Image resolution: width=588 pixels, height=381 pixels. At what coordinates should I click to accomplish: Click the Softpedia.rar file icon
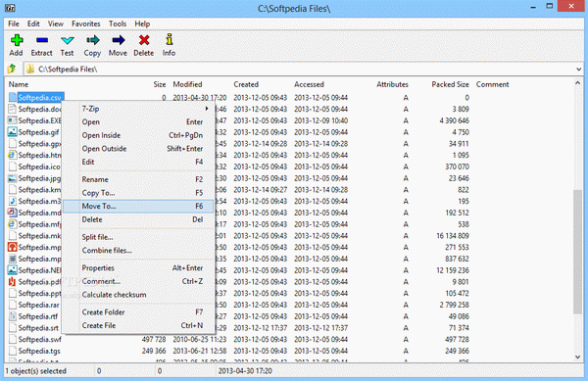click(x=13, y=305)
